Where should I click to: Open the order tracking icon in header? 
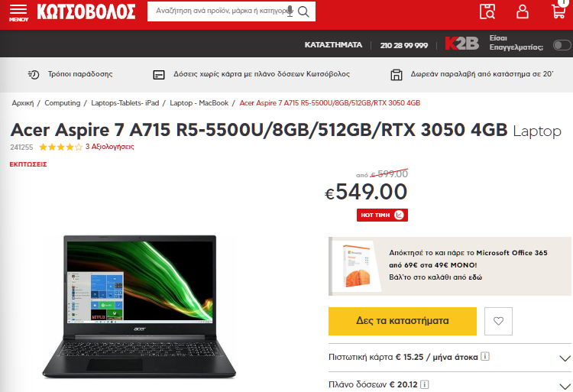click(487, 11)
